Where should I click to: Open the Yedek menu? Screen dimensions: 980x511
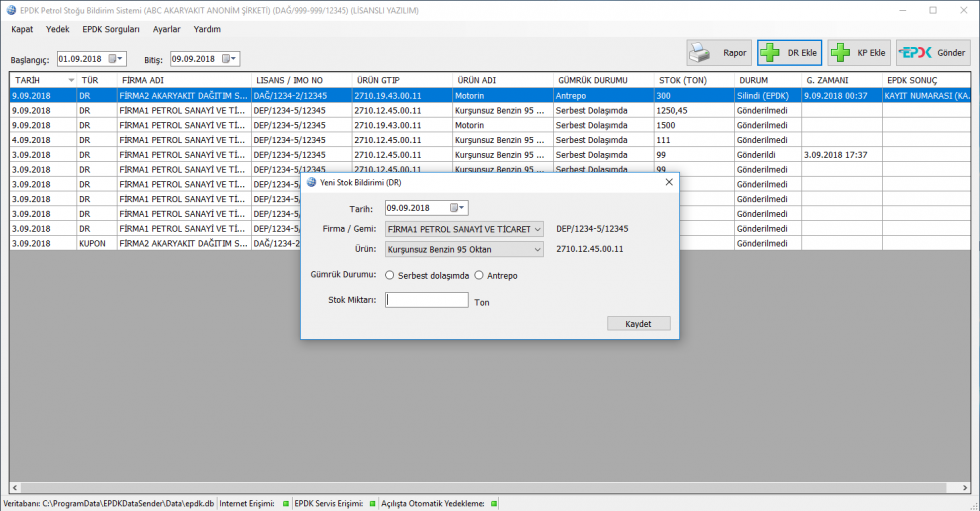click(x=58, y=29)
